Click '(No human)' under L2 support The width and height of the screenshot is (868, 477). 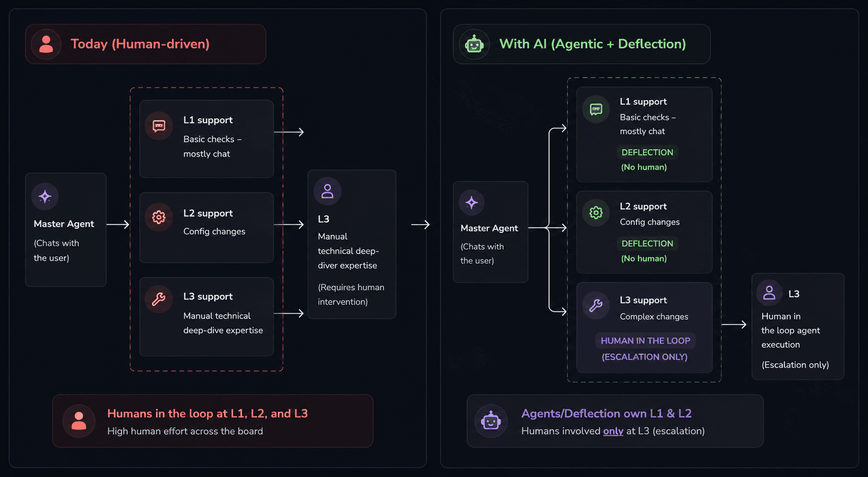(x=644, y=259)
